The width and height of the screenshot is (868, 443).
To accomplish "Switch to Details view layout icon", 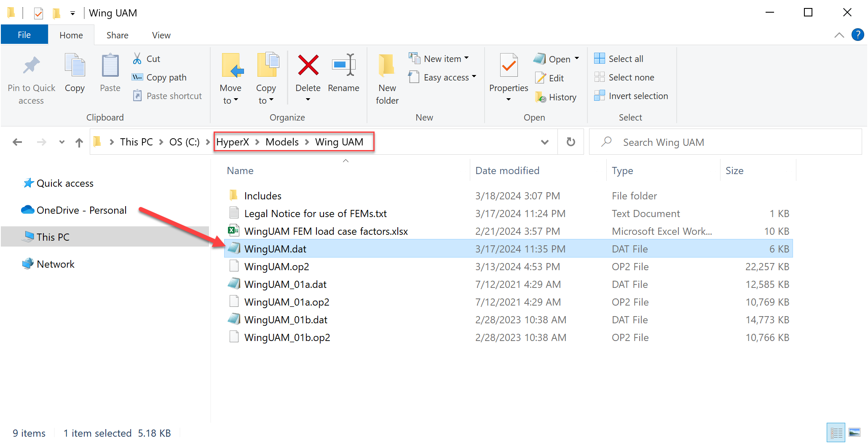I will pos(836,432).
